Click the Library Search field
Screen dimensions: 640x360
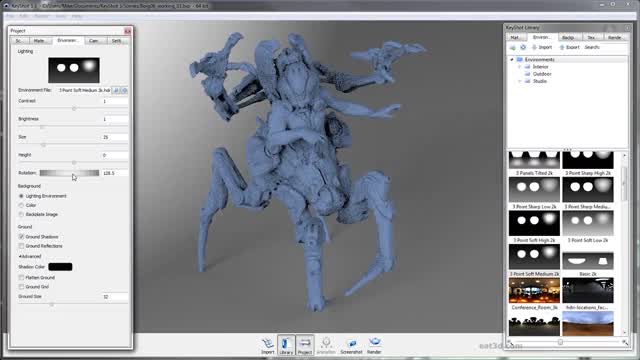614,48
